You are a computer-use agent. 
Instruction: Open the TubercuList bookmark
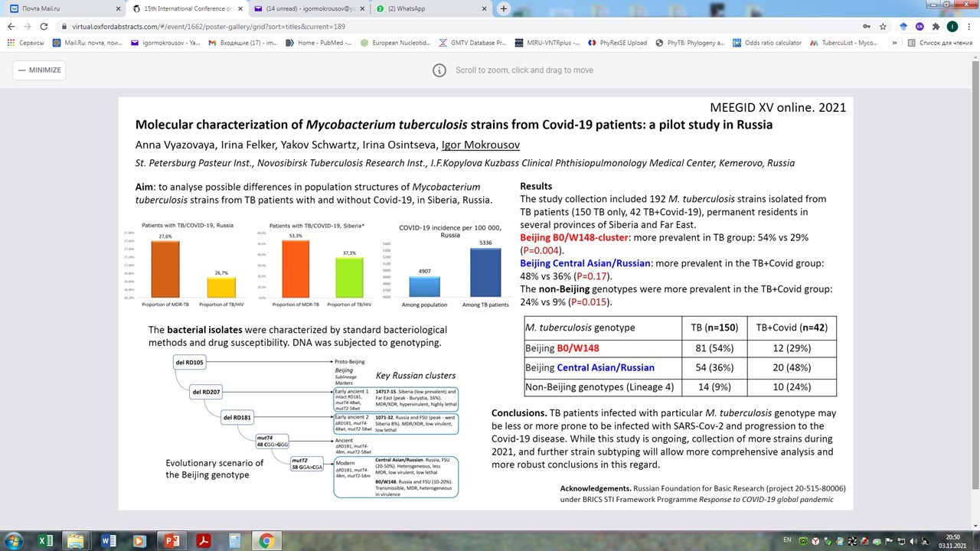click(x=844, y=43)
